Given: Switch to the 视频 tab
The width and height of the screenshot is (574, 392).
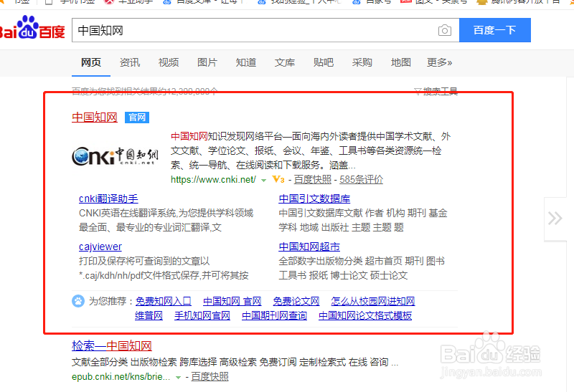Looking at the screenshot, I should pyautogui.click(x=169, y=62).
